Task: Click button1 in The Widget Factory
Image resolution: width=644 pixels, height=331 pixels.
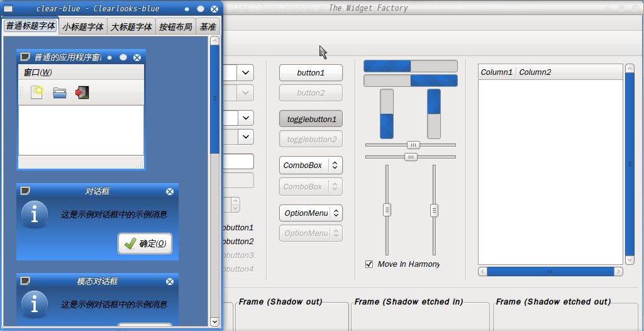Action: (311, 73)
